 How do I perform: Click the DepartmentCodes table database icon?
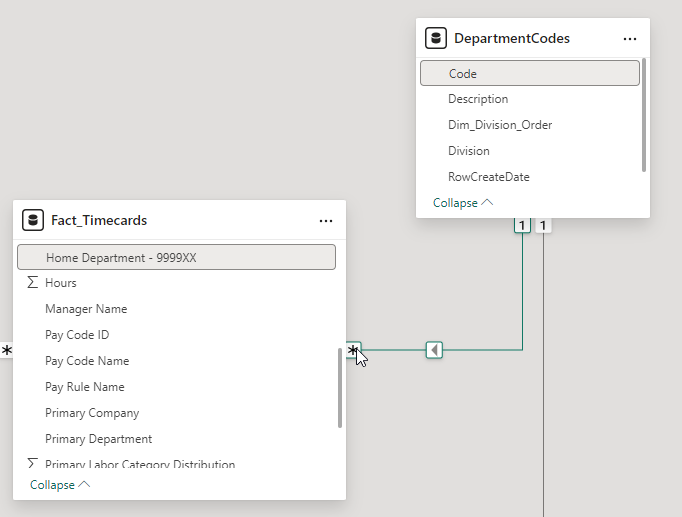coord(436,38)
